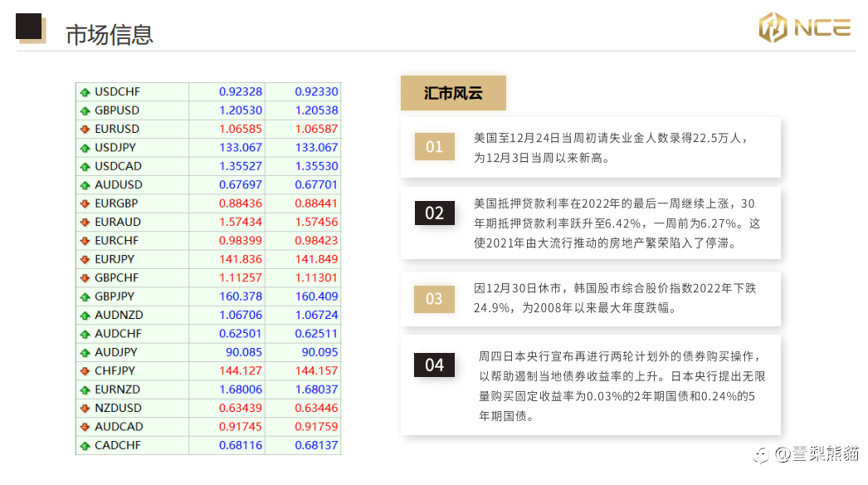Click the CADCHF ask price 0.68137

click(x=316, y=445)
